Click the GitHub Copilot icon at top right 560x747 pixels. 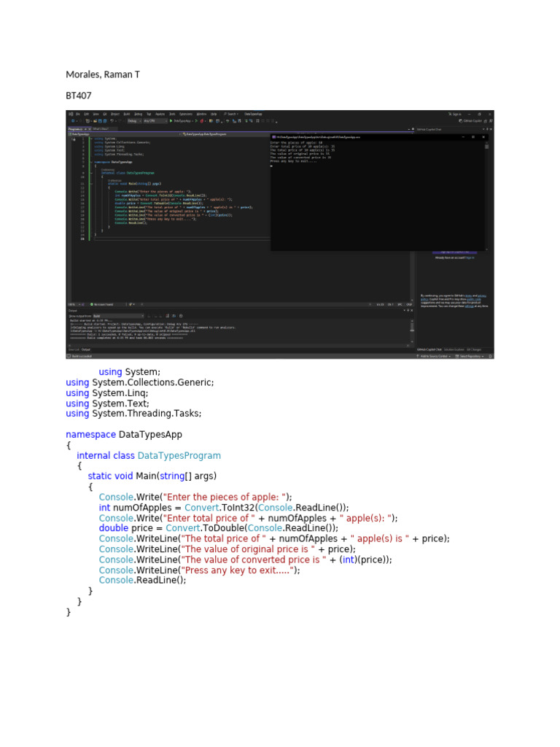[461, 121]
